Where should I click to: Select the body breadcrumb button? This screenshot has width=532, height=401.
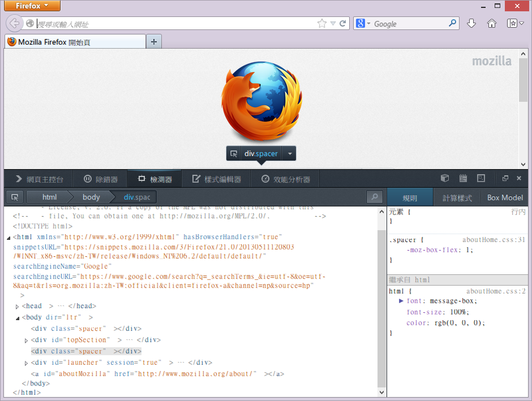pos(91,197)
